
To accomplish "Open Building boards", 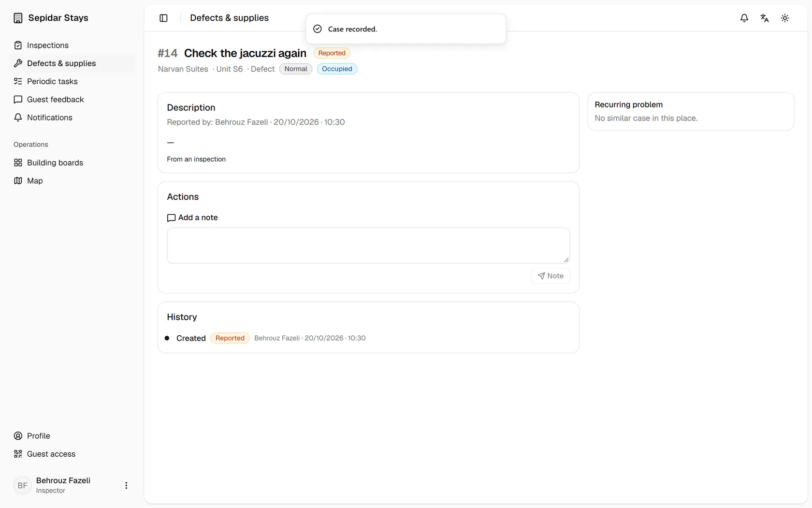I will click(x=72, y=163).
